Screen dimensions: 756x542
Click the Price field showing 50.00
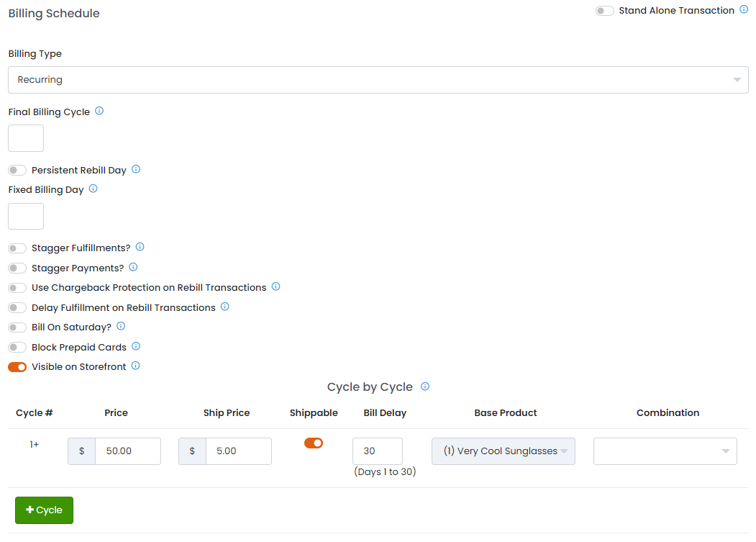point(127,451)
